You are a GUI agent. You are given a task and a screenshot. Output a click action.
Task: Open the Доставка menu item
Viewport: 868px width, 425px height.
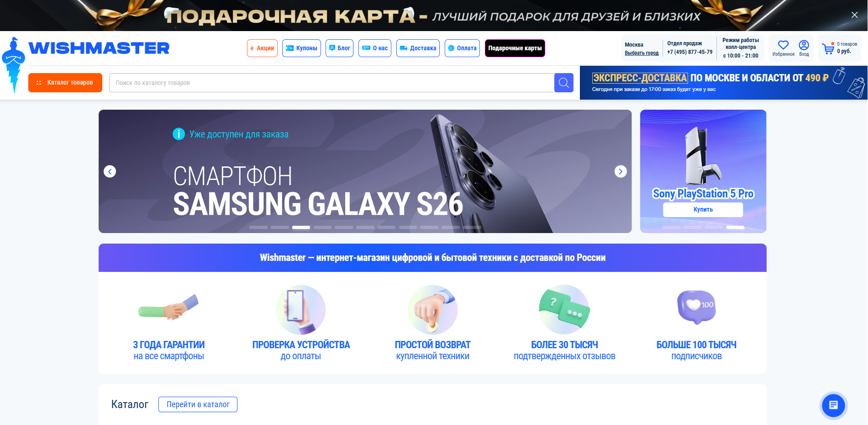[x=418, y=48]
